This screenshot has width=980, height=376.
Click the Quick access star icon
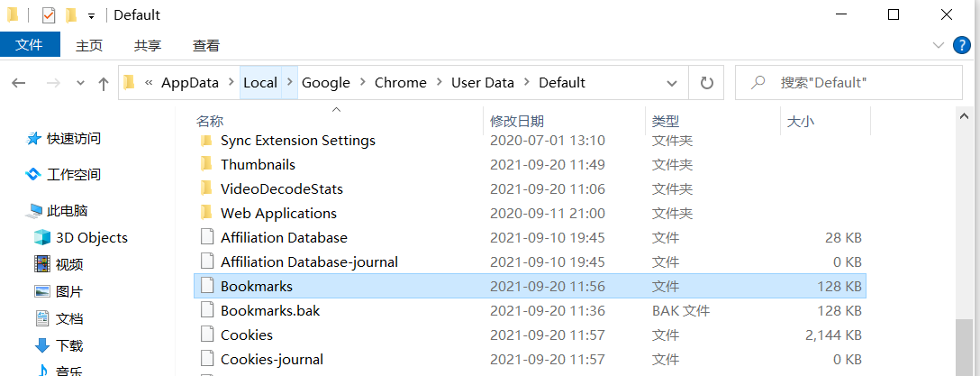(x=33, y=139)
